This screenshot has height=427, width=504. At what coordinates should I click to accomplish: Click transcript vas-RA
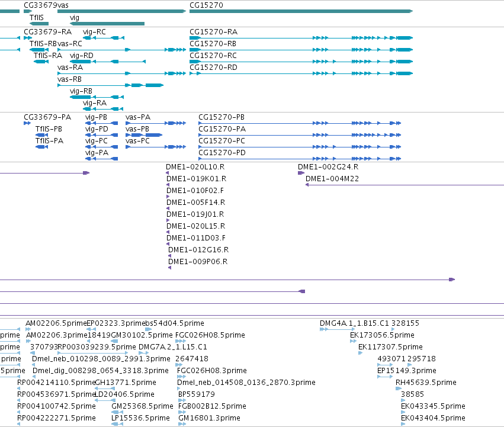pos(70,68)
